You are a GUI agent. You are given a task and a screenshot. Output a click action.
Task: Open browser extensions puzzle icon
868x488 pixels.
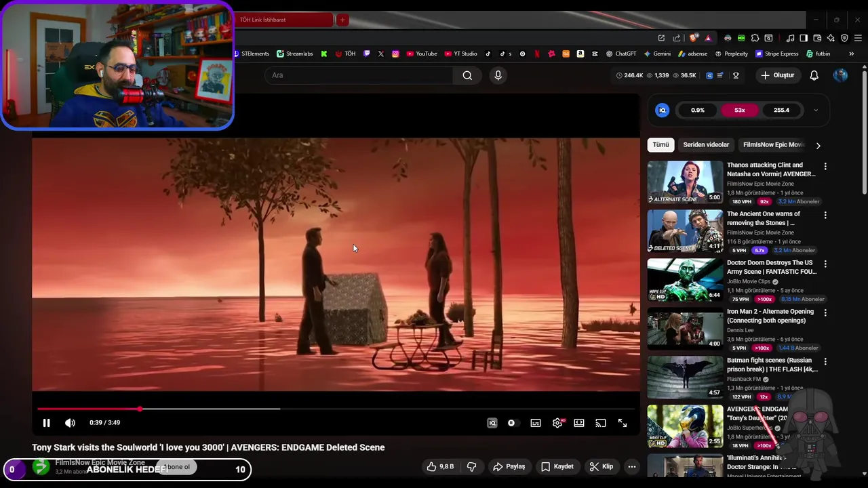[x=755, y=38]
